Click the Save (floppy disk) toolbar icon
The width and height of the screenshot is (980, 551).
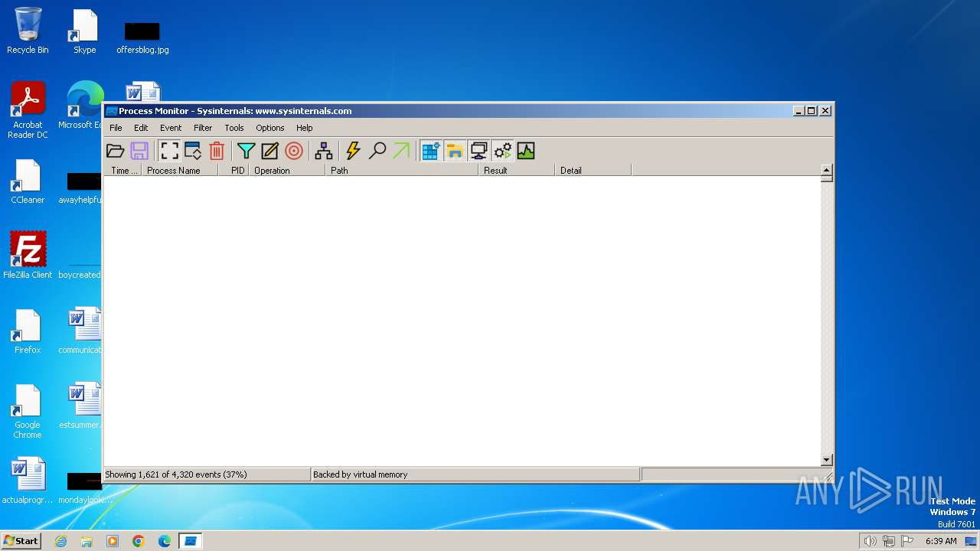pyautogui.click(x=139, y=151)
